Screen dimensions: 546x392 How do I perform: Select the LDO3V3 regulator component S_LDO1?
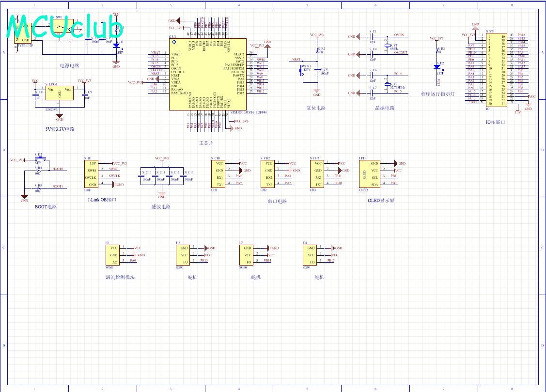pos(60,94)
